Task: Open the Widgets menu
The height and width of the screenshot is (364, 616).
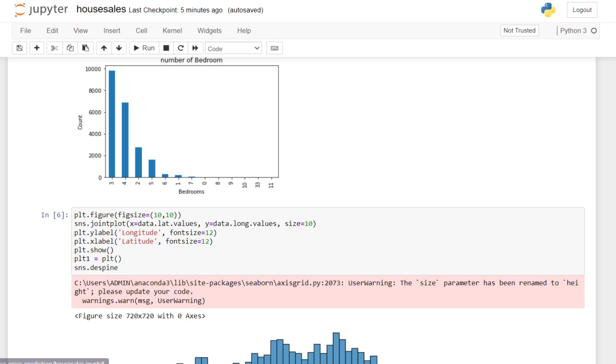Action: tap(209, 31)
